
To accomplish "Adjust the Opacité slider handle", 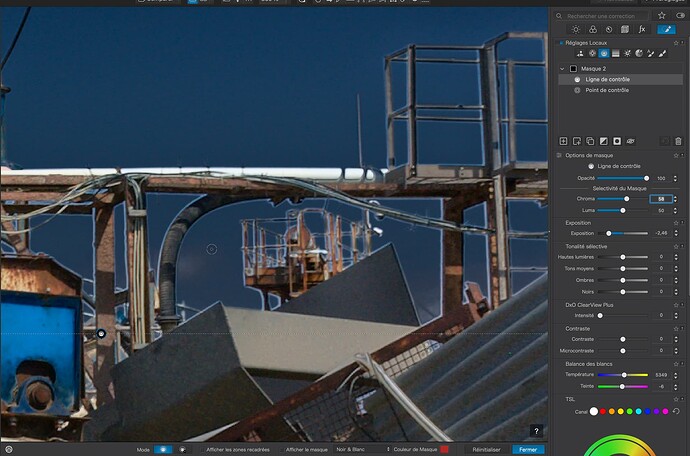I will [646, 178].
